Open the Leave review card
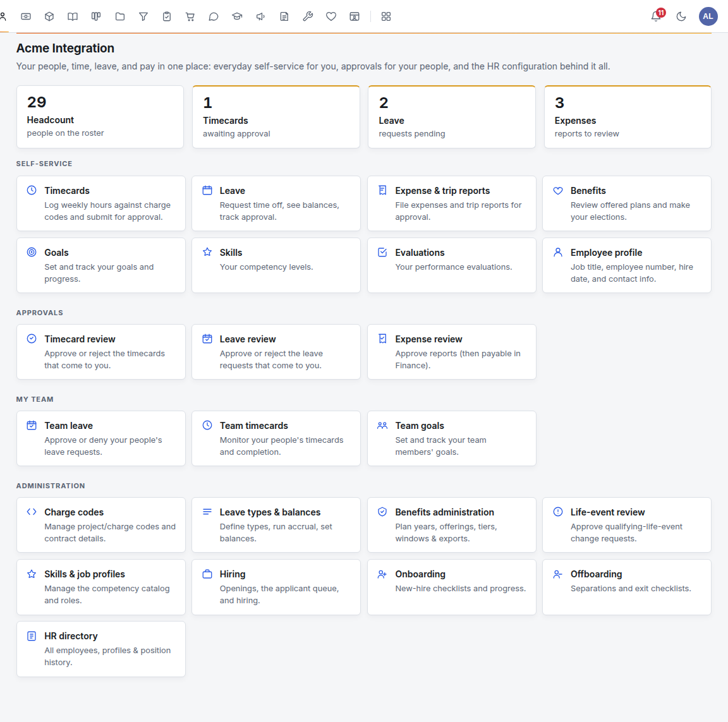Screen dimensions: 728x722 (x=276, y=352)
